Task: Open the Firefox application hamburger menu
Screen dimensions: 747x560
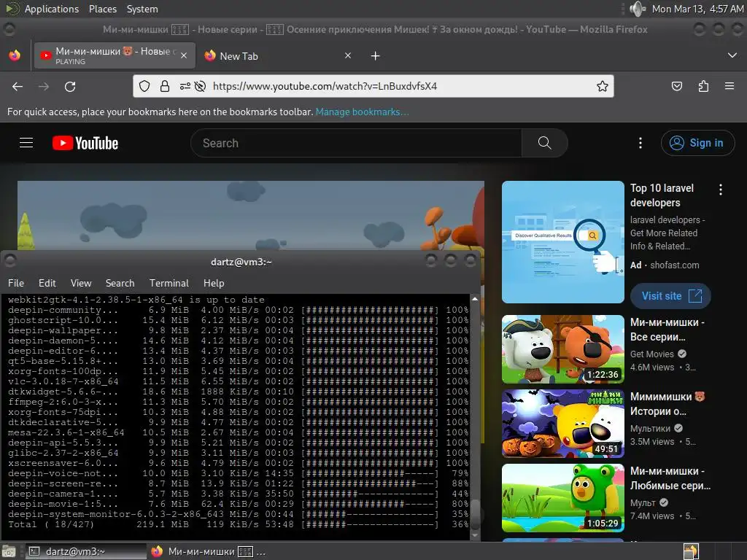Action: tap(729, 86)
